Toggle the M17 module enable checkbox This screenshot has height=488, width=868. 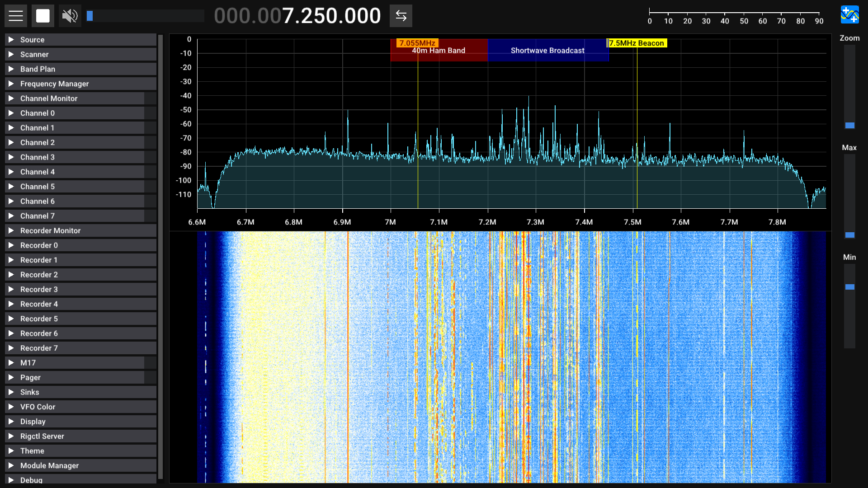tap(150, 363)
